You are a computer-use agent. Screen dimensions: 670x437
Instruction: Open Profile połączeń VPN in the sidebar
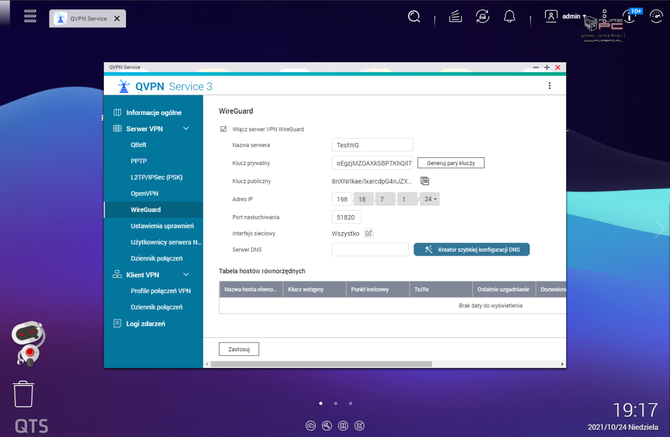click(161, 291)
